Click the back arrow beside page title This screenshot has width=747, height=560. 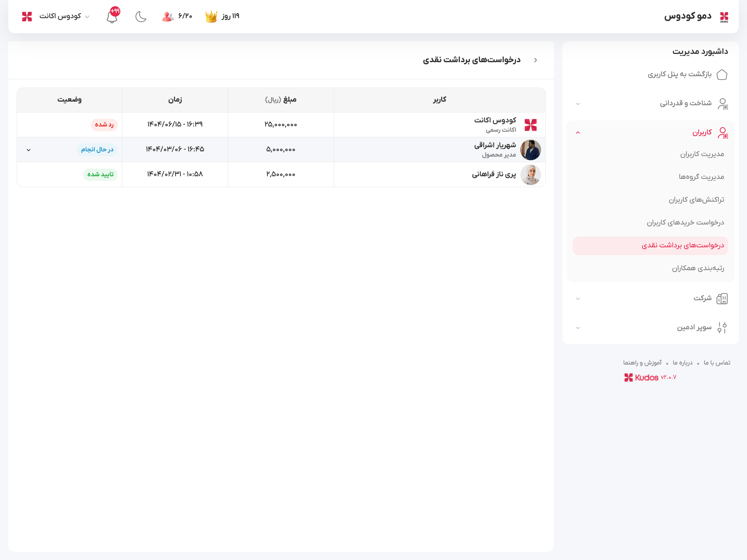tap(536, 60)
